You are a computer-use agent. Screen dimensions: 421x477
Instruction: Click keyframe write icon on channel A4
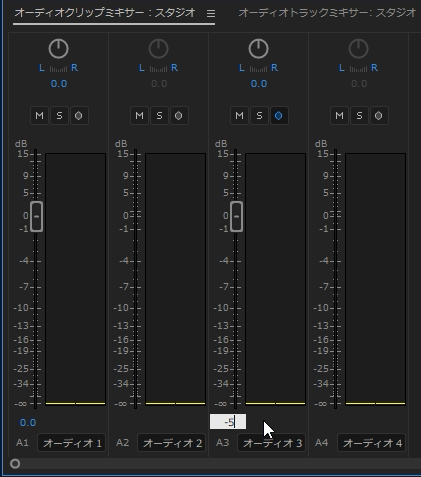coord(379,116)
